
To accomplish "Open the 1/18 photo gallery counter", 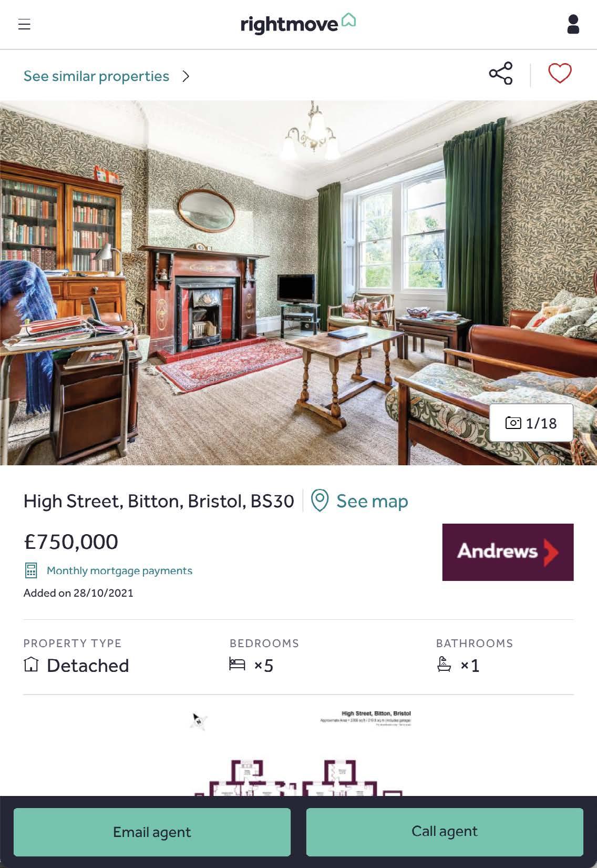I will point(531,423).
